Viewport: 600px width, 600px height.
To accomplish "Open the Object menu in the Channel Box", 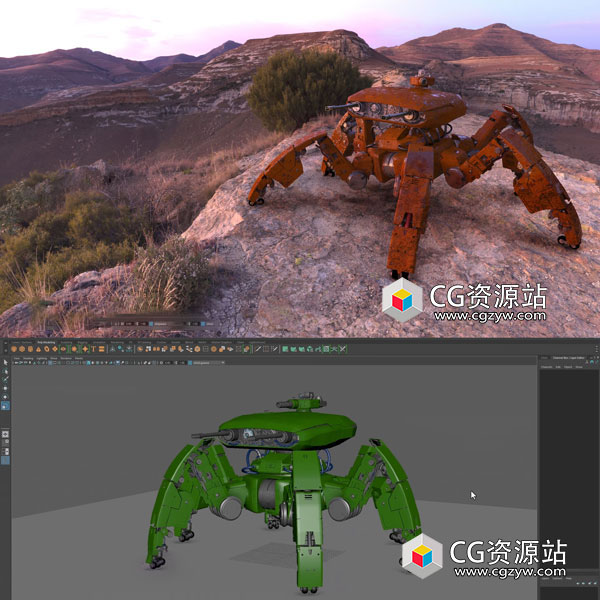I will (x=568, y=367).
